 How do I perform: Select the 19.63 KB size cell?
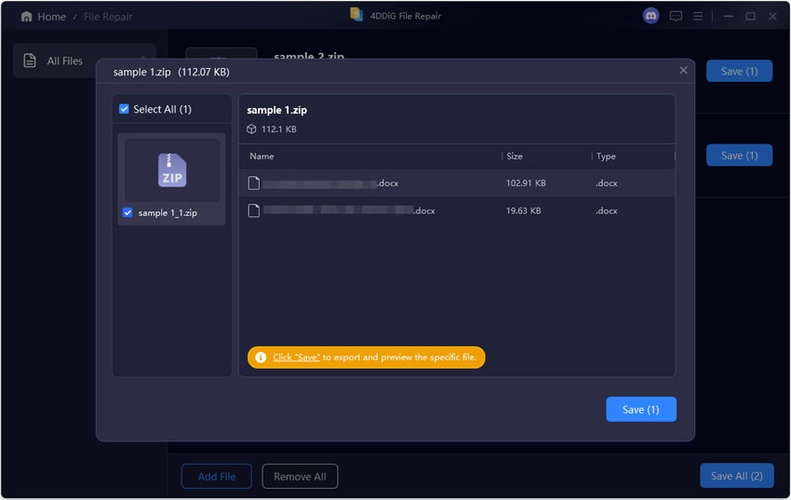(523, 211)
